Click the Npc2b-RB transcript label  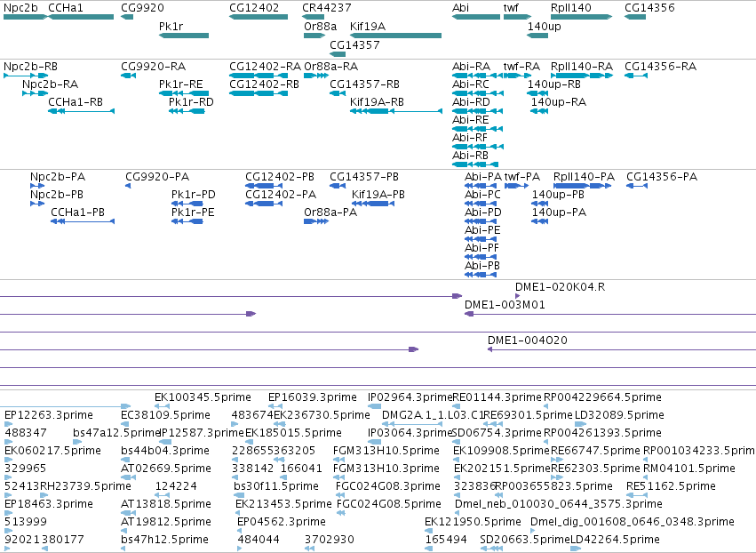point(30,66)
